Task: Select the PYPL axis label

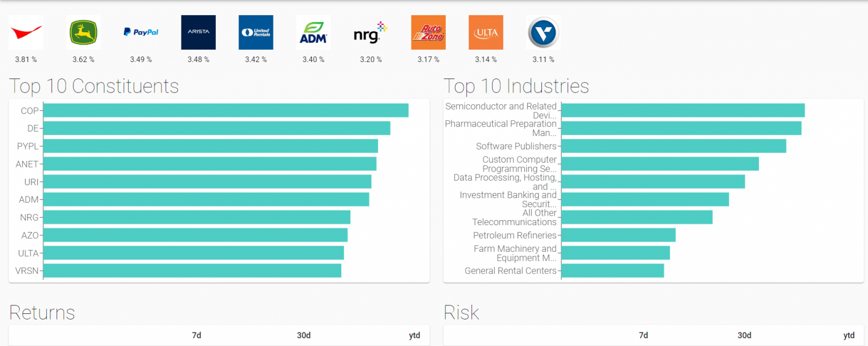Action: (31, 146)
